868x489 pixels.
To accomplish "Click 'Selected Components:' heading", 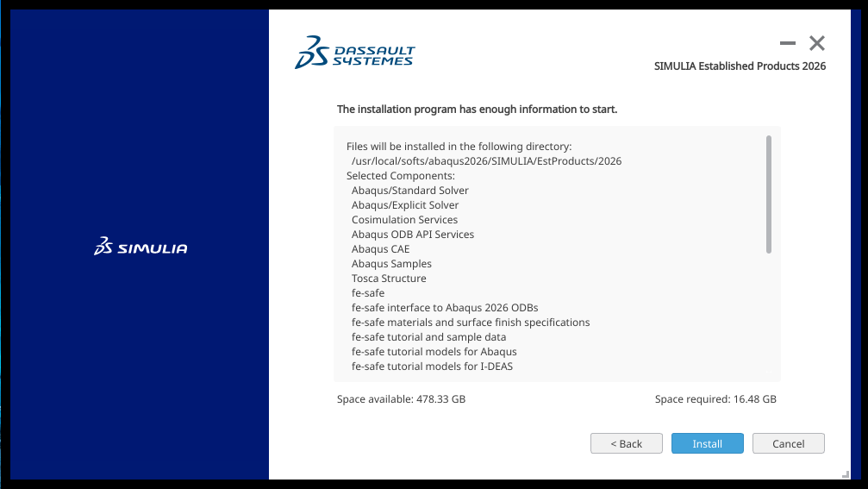I will pos(400,176).
